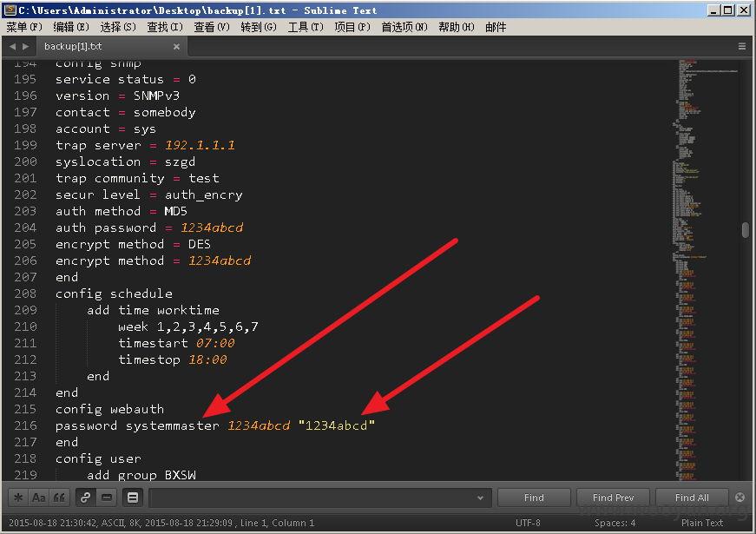
Task: Click 'add group BXSW' line
Action: coord(141,475)
